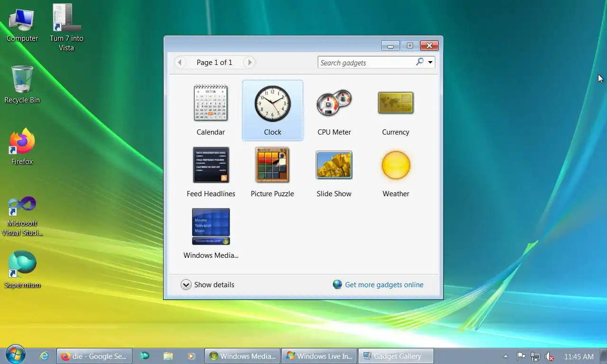Select the CPU Meter gadget icon
Viewport: 607px width, 364px height.
pos(334,103)
